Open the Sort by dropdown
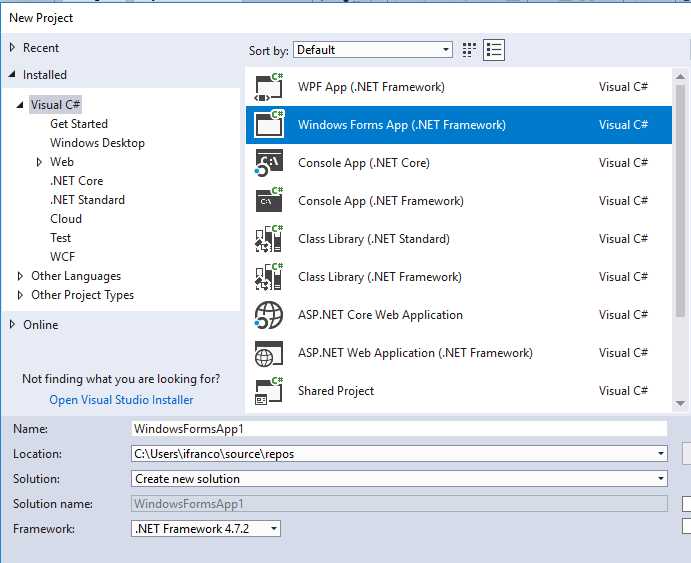This screenshot has width=691, height=563. 373,50
